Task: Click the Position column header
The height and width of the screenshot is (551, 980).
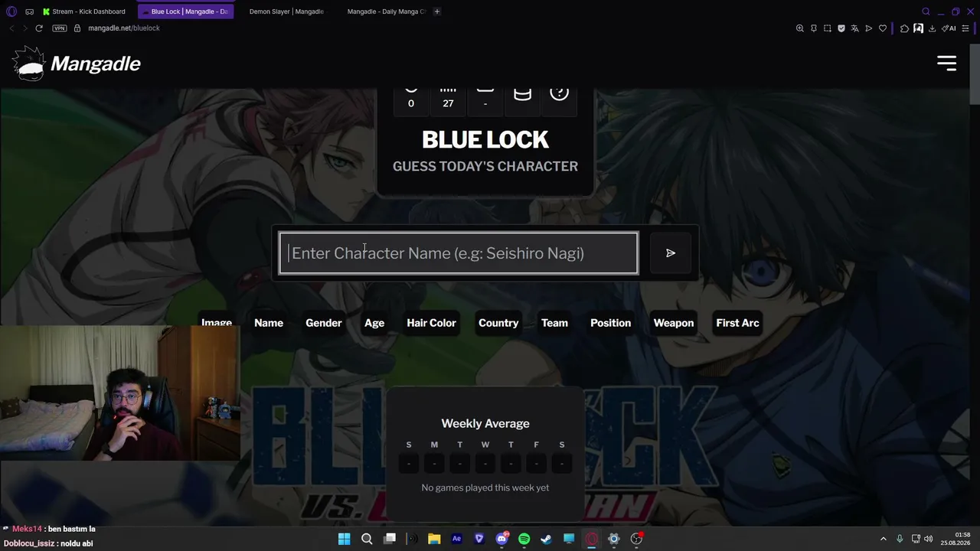Action: pyautogui.click(x=610, y=323)
